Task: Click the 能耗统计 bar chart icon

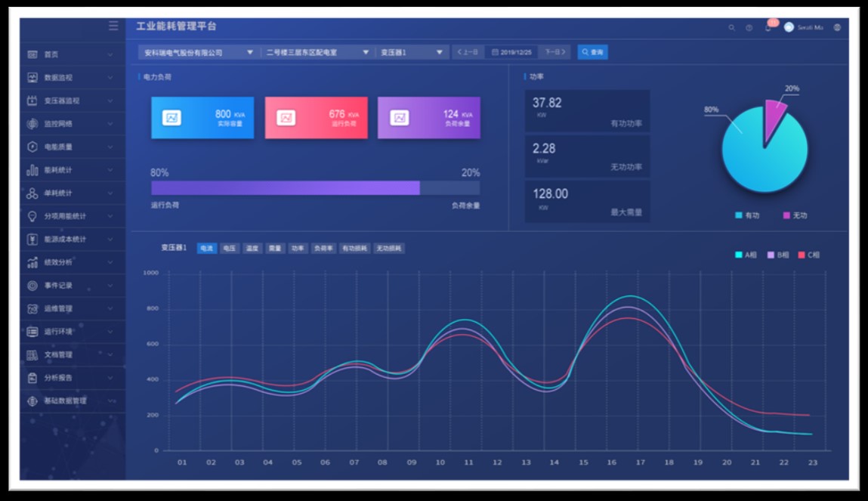Action: coord(32,170)
